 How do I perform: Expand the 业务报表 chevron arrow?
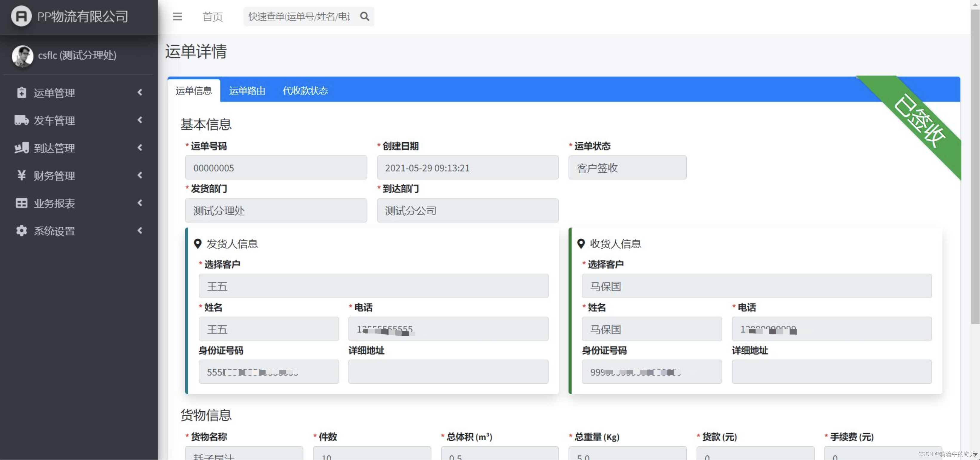click(x=140, y=203)
